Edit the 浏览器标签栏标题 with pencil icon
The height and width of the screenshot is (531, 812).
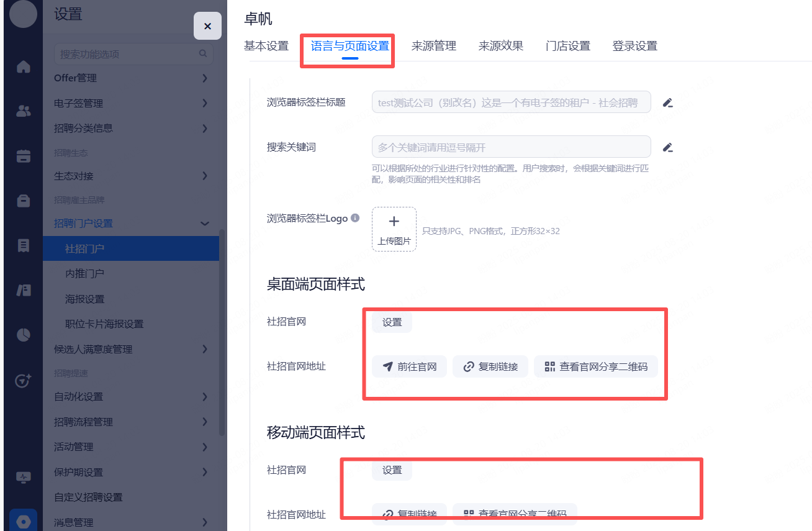pyautogui.click(x=668, y=102)
